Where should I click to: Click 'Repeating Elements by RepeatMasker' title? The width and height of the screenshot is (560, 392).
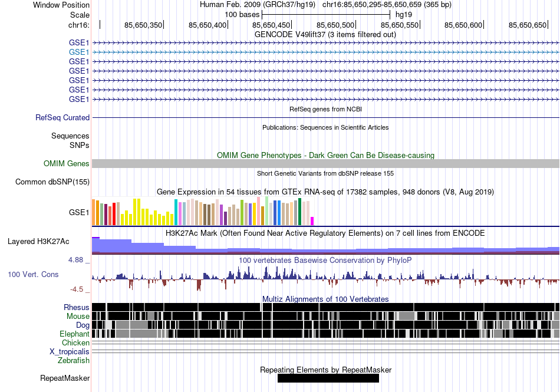point(326,370)
